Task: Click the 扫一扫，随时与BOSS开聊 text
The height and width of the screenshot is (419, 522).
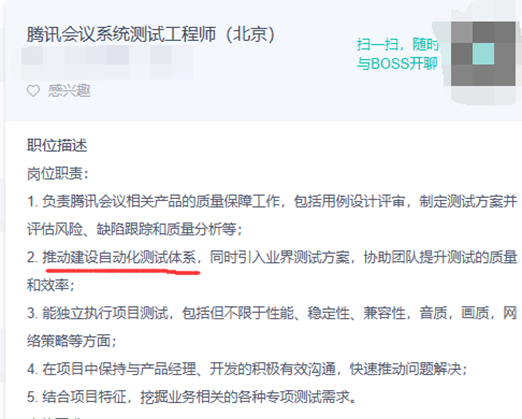Action: 397,54
